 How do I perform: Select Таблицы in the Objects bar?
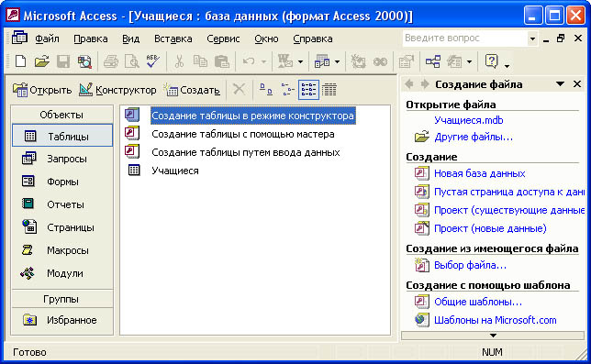tap(62, 136)
